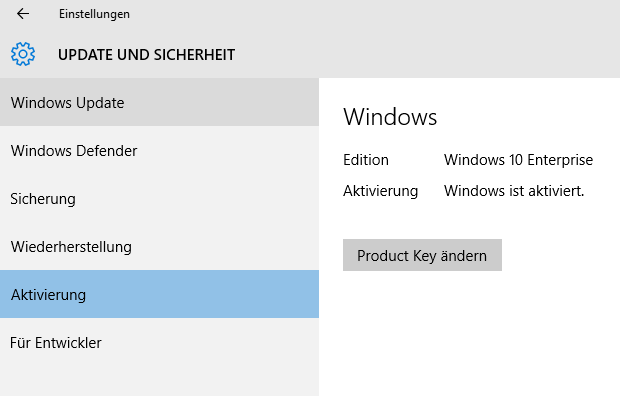Open the Für Entwickler section
This screenshot has width=620, height=396.
[x=159, y=343]
